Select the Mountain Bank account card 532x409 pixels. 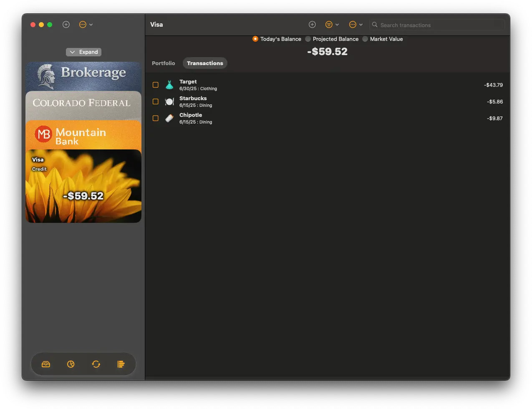click(83, 135)
